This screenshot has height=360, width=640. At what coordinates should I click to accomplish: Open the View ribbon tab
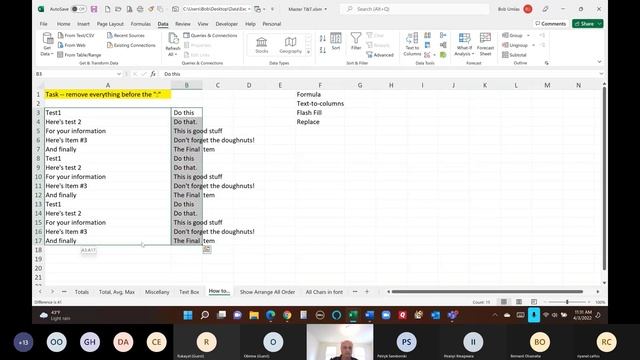pos(203,24)
